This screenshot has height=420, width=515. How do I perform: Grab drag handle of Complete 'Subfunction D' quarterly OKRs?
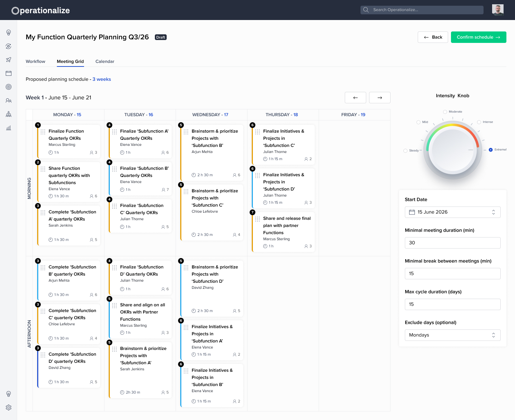click(43, 355)
